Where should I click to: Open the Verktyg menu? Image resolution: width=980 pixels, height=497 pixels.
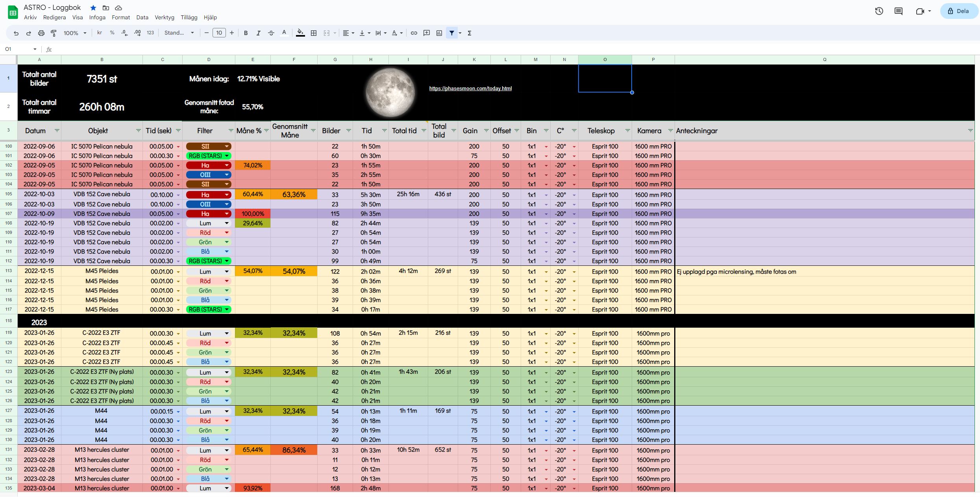click(x=165, y=17)
